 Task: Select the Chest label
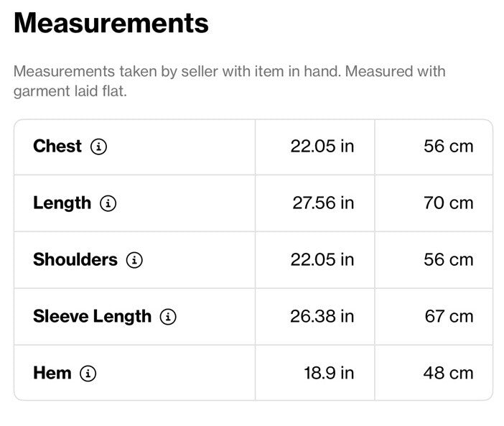point(57,147)
